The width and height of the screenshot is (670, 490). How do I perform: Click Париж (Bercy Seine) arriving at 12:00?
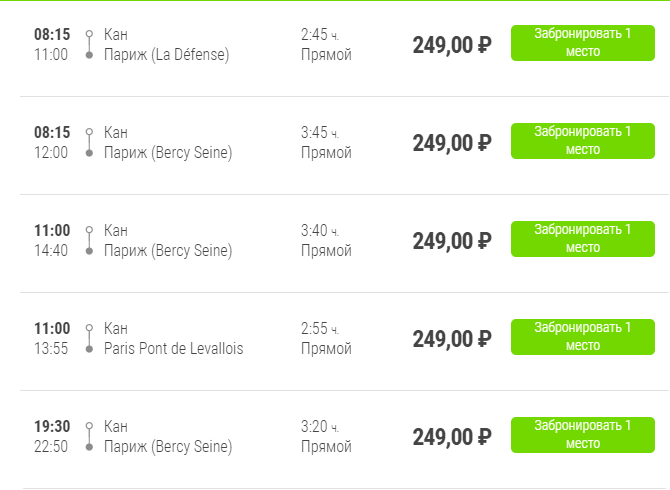[167, 153]
